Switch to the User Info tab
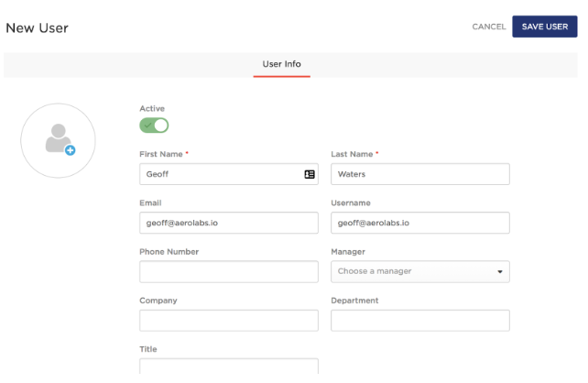 point(281,64)
